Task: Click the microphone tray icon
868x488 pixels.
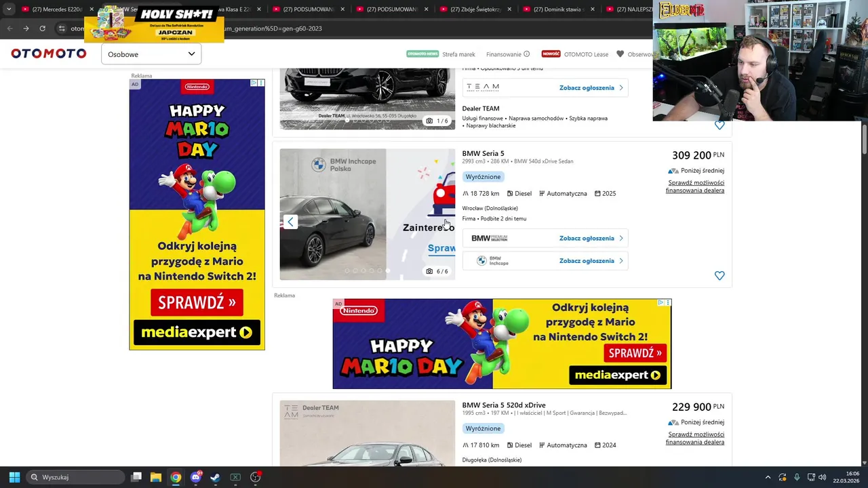Action: tap(797, 477)
